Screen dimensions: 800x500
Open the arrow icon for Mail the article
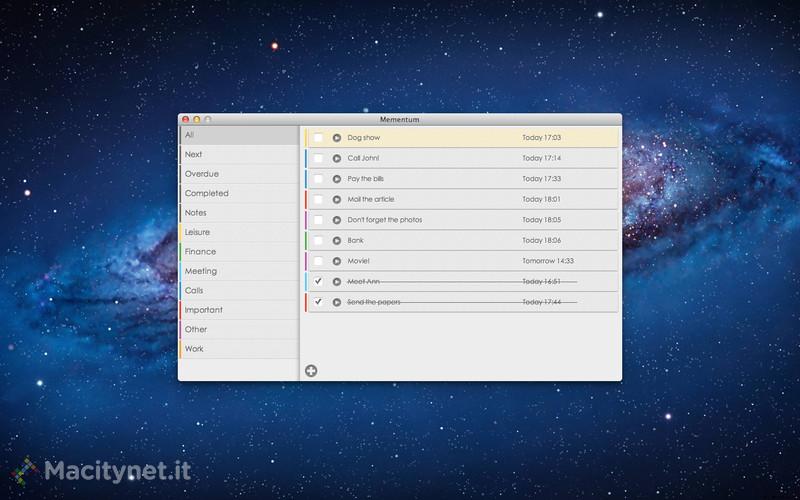point(337,199)
